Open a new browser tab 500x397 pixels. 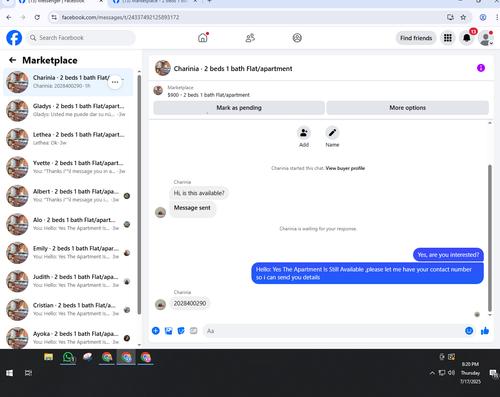click(209, 2)
